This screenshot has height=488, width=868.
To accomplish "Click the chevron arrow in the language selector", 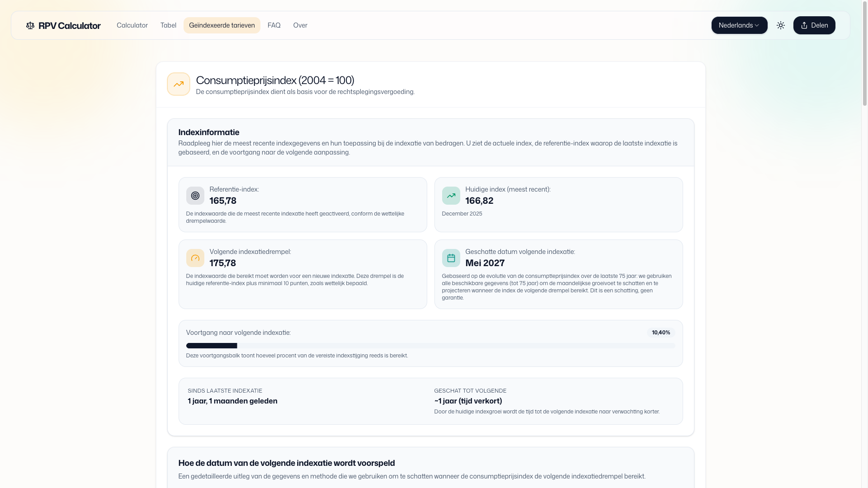I will (757, 26).
